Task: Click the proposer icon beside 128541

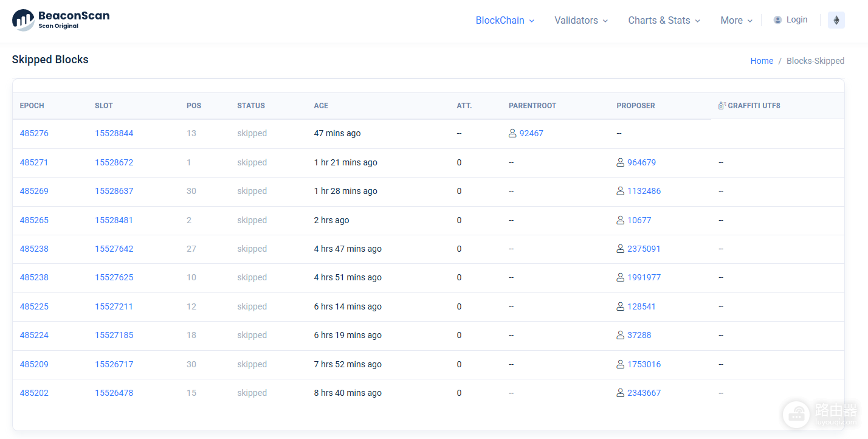Action: [x=621, y=306]
